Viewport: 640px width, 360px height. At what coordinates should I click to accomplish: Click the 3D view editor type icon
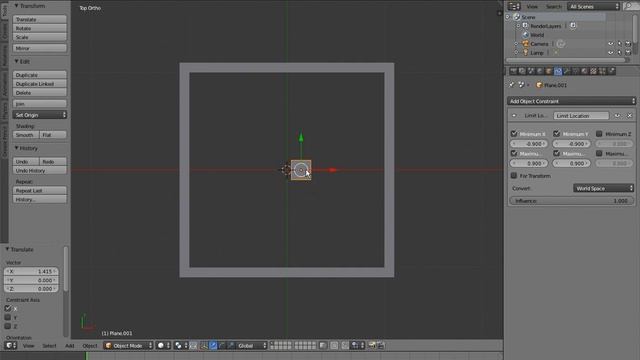pos(11,345)
